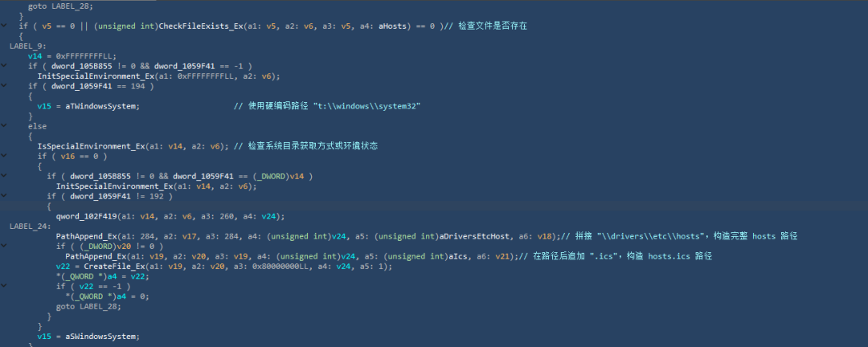Collapse the 'dword_1059F41 == 194' block
The height and width of the screenshot is (347, 868).
click(x=5, y=86)
